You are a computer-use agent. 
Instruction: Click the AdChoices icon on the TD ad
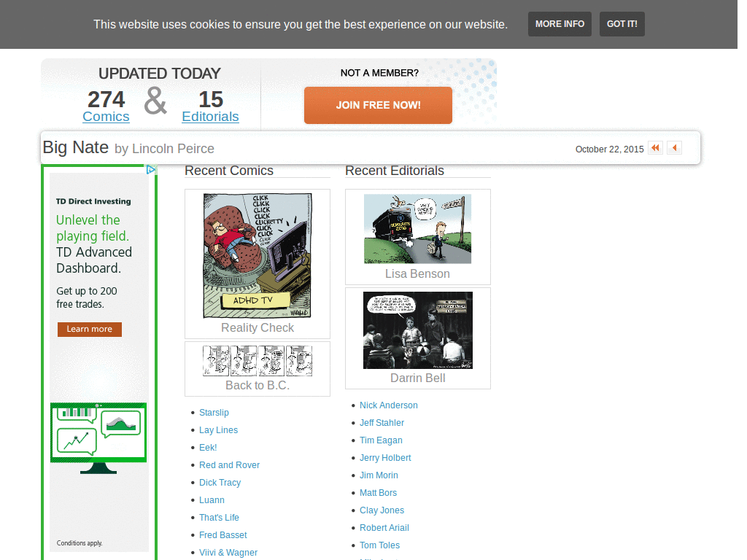(151, 169)
